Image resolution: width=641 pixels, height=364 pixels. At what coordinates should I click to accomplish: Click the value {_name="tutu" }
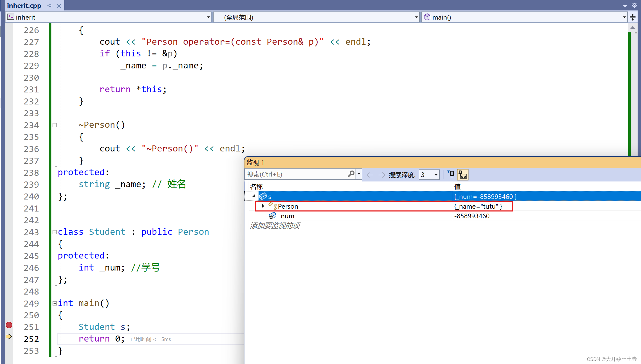coord(478,206)
